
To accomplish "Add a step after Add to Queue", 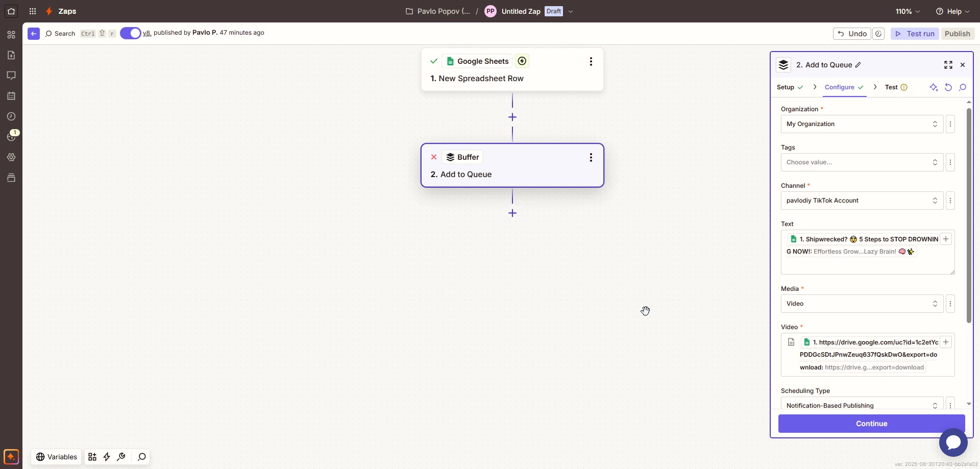I will point(512,213).
